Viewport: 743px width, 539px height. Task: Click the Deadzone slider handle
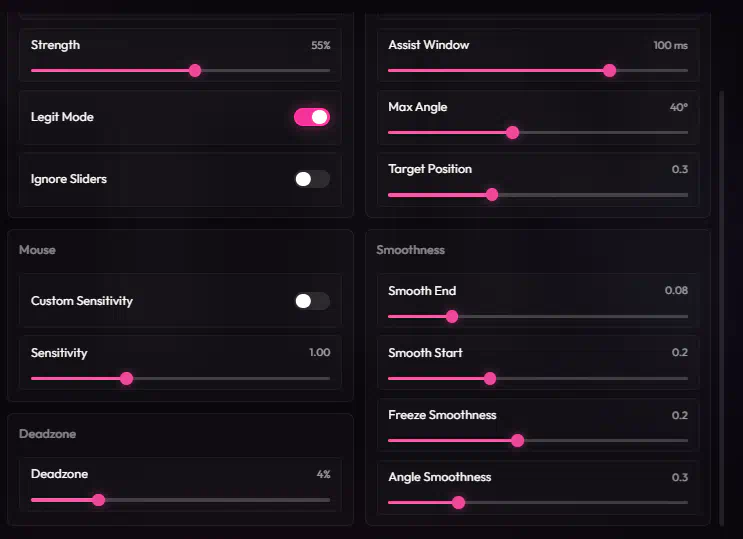(98, 499)
